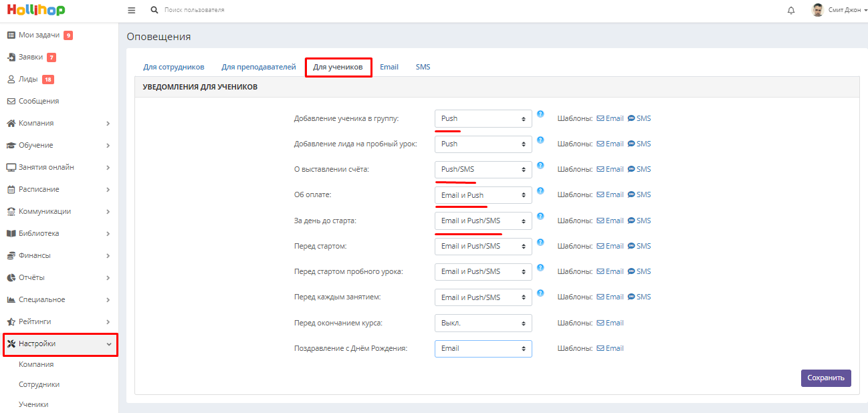
Task: Switch to the SMS tab
Action: (423, 67)
